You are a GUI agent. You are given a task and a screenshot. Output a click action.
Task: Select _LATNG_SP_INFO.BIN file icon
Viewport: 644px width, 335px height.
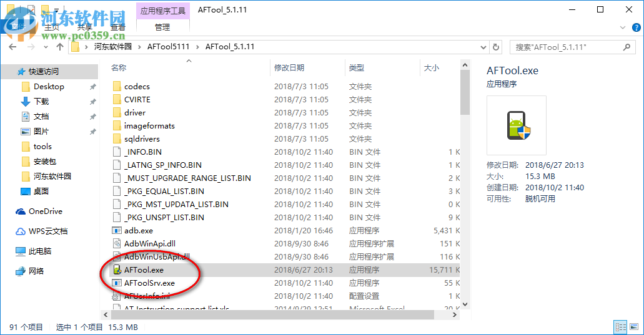tap(117, 165)
